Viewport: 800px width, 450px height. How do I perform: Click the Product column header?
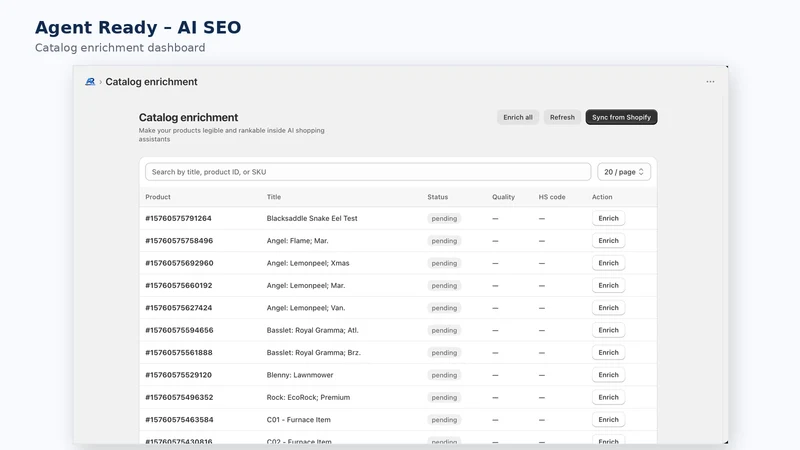point(158,197)
